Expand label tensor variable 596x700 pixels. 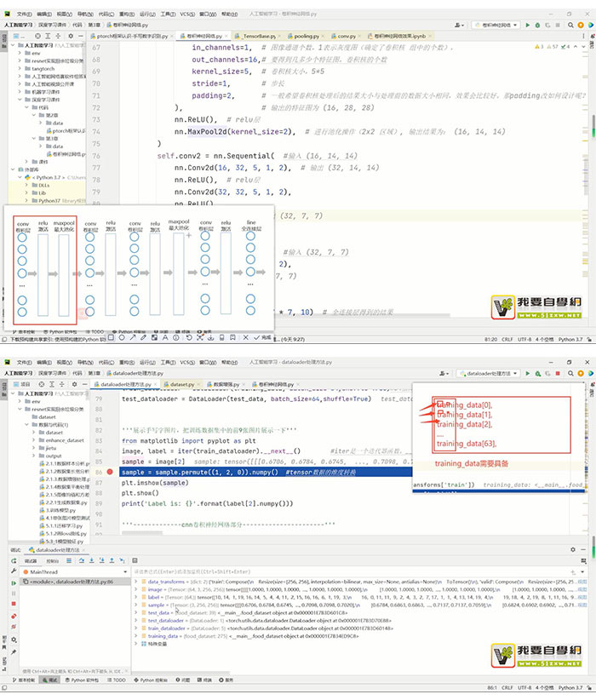(136, 597)
